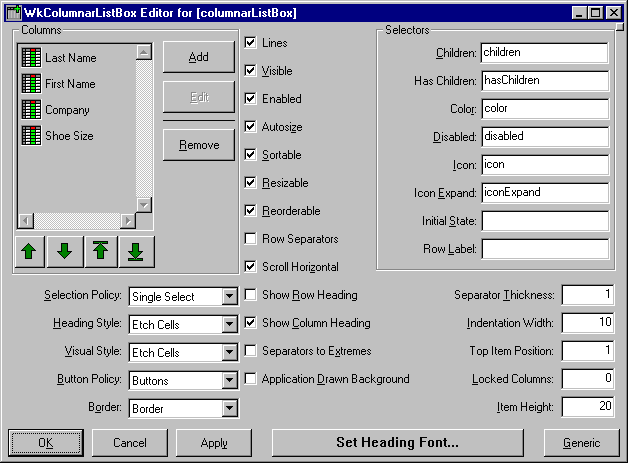
Task: Uncheck the Sortable checkbox
Action: pos(251,155)
